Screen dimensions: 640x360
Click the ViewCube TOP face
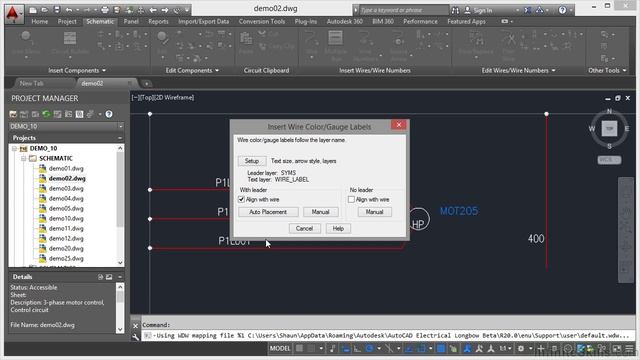(609, 129)
